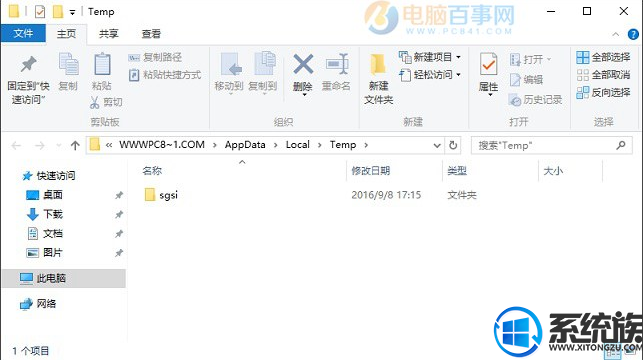The image size is (643, 360).
Task: Open the Quick Access Toolbar customize dropdown
Action: tap(72, 12)
